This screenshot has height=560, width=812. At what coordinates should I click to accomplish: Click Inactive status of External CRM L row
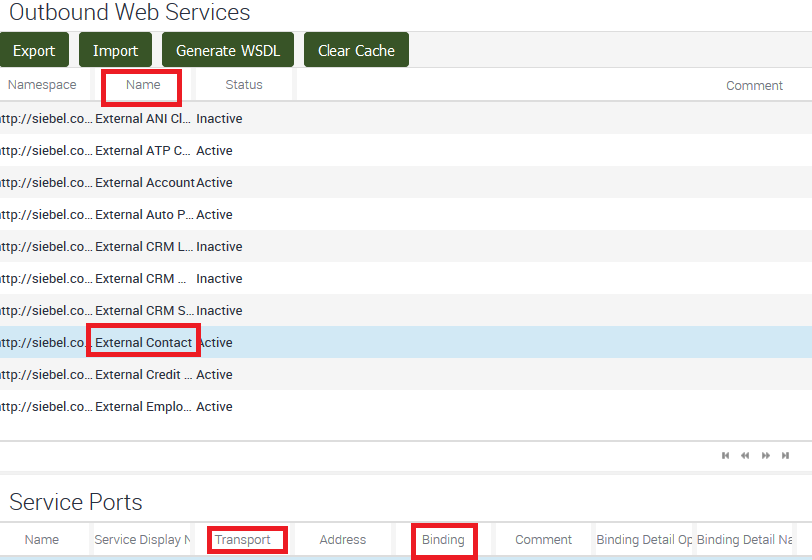pyautogui.click(x=219, y=247)
